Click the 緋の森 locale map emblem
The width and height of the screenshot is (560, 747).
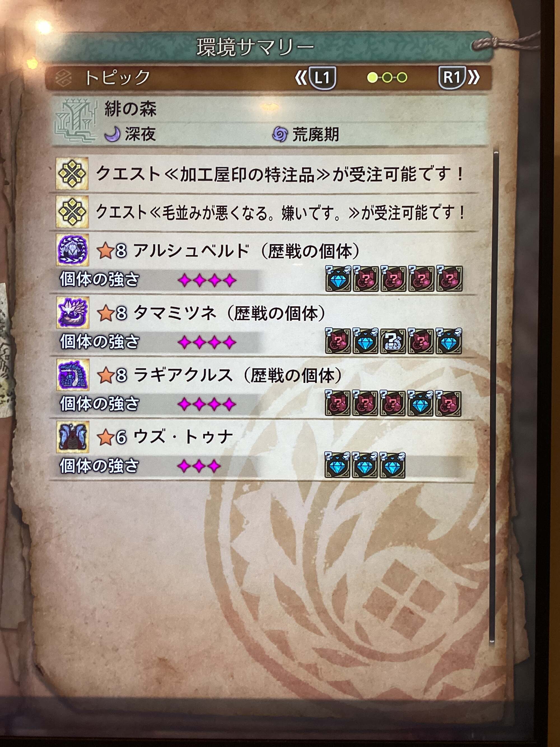click(76, 120)
